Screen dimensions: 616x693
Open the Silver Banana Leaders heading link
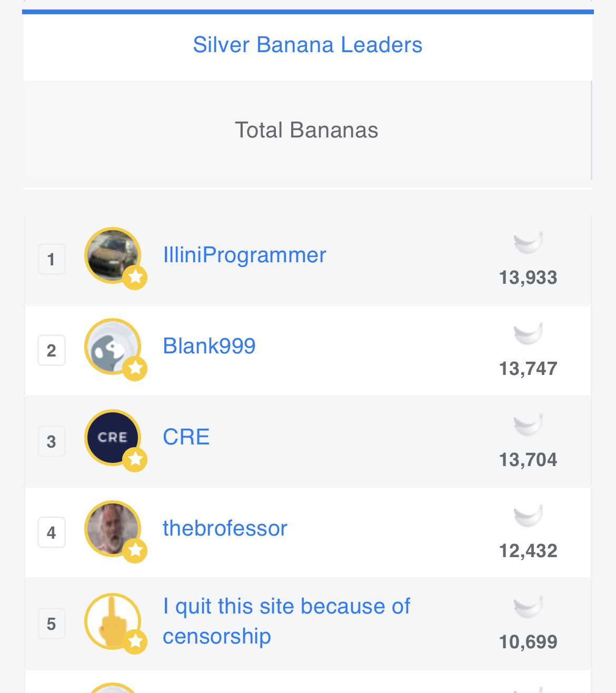point(307,45)
